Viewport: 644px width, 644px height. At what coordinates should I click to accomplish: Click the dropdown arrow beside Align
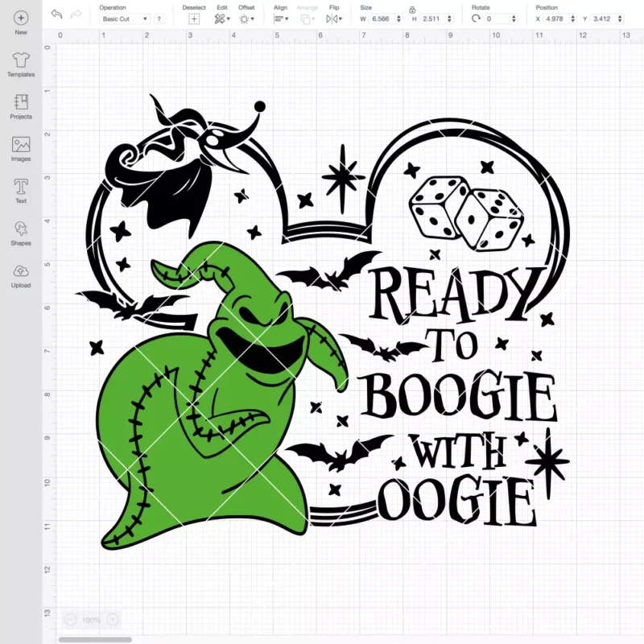pos(287,19)
